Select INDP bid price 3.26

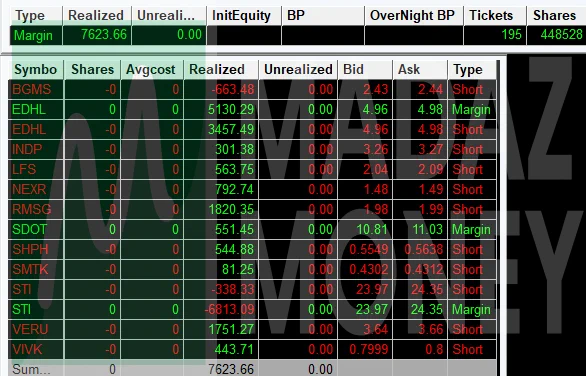tap(376, 150)
